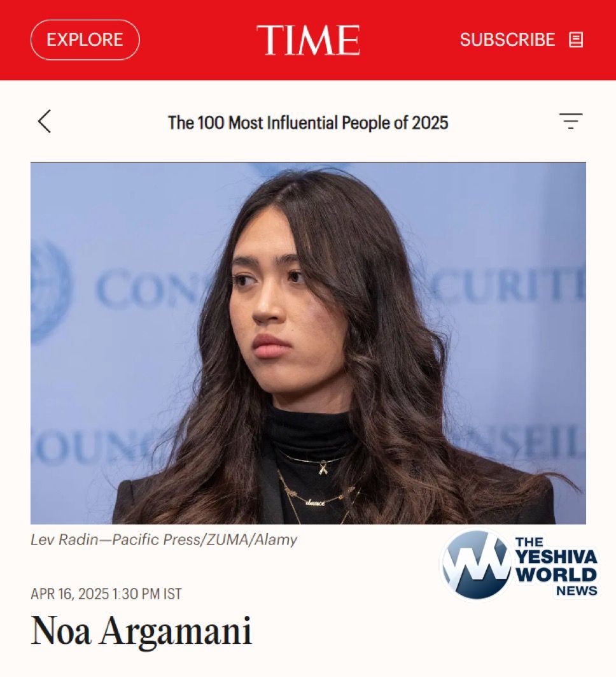Open the TIME logo homepage link
The image size is (616, 677).
tap(308, 40)
